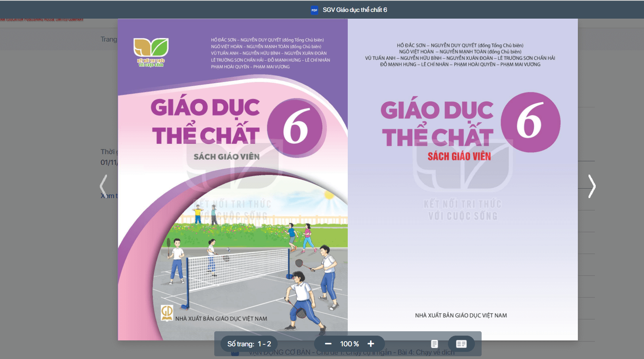Switch to two-page spread view
644x359 pixels.
click(461, 344)
